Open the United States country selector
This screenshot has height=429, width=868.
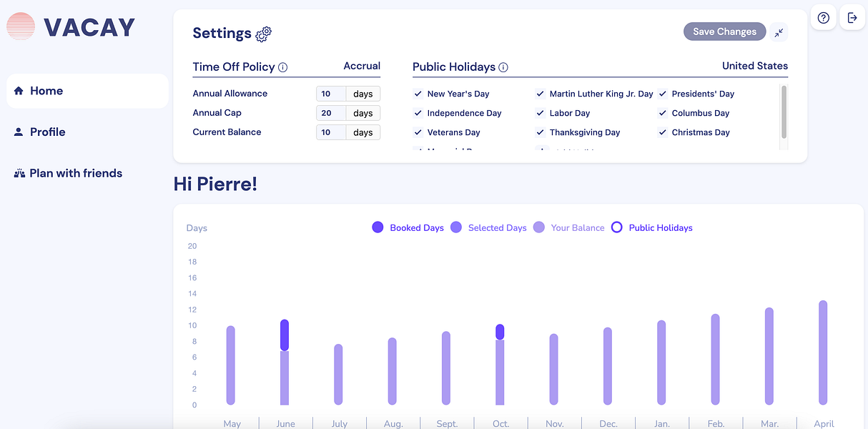click(755, 66)
